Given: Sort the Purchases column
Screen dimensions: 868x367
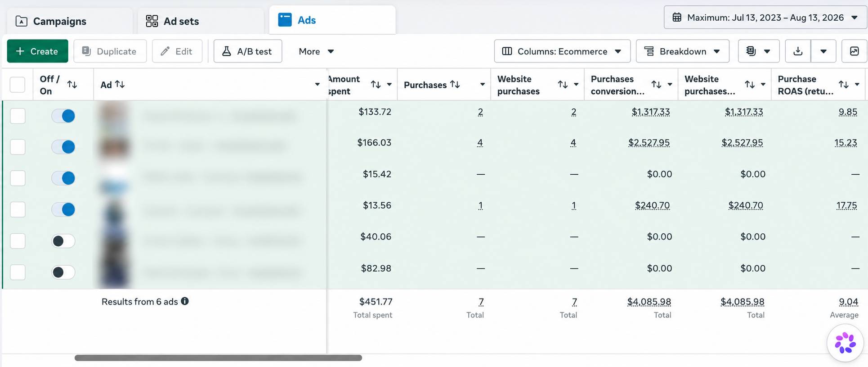Looking at the screenshot, I should tap(455, 84).
